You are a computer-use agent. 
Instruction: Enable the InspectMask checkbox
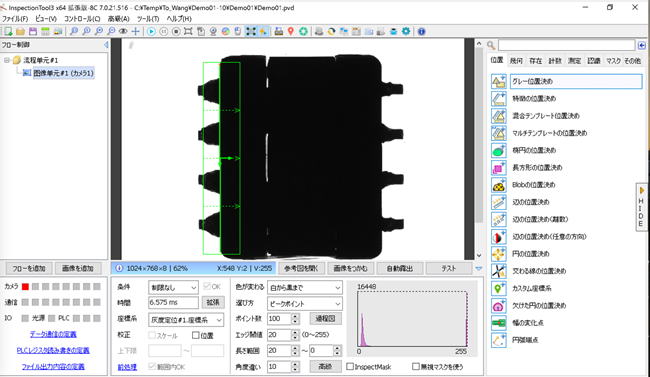(350, 367)
